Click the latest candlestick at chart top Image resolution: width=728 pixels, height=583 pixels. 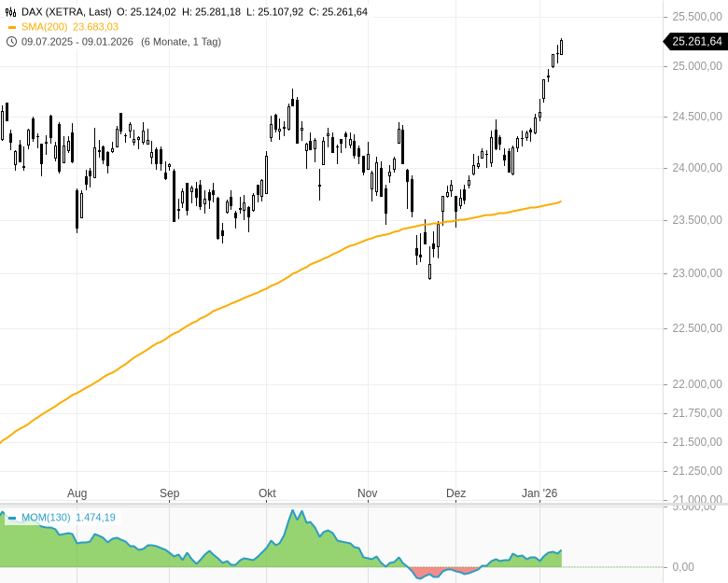[561, 47]
